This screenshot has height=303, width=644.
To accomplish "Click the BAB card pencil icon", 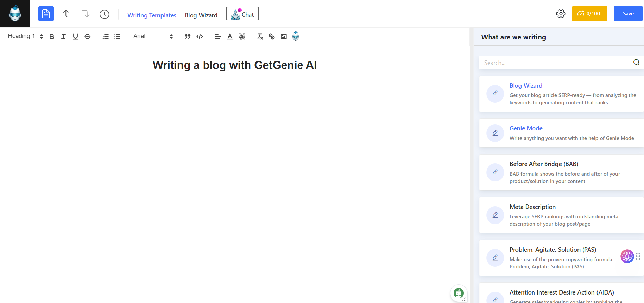I will tap(495, 172).
